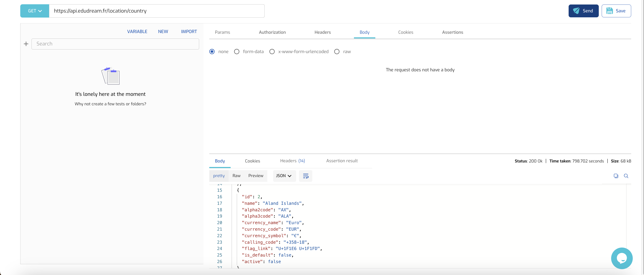Click the Save button to store the request
Screen dimensions: 644x275
[616, 11]
